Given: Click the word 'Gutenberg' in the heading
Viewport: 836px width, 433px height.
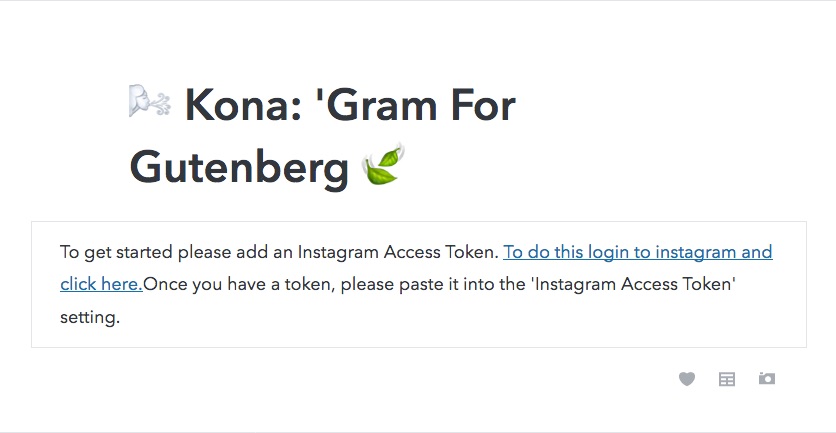Looking at the screenshot, I should [239, 167].
